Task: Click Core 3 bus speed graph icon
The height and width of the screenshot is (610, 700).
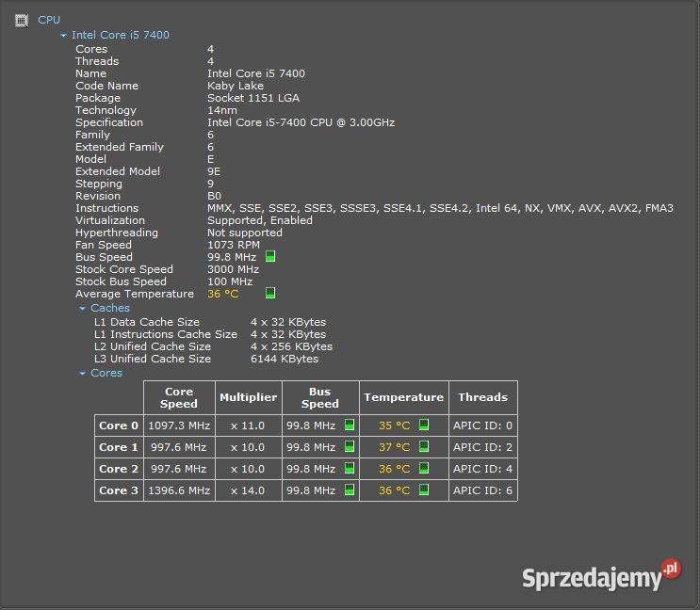Action: tap(350, 490)
